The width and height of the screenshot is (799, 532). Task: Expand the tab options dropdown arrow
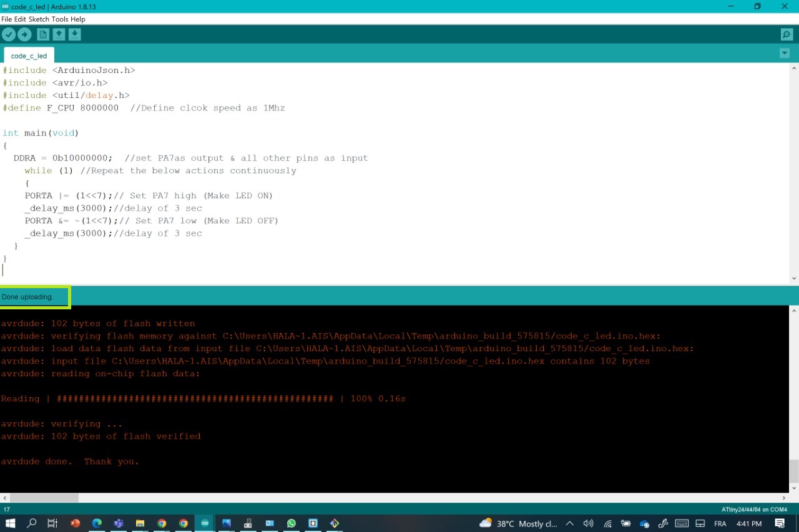(785, 54)
